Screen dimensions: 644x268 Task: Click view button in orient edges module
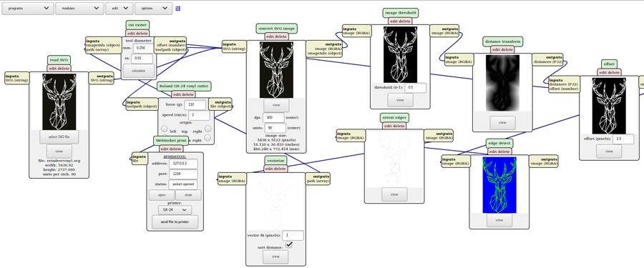click(x=394, y=194)
